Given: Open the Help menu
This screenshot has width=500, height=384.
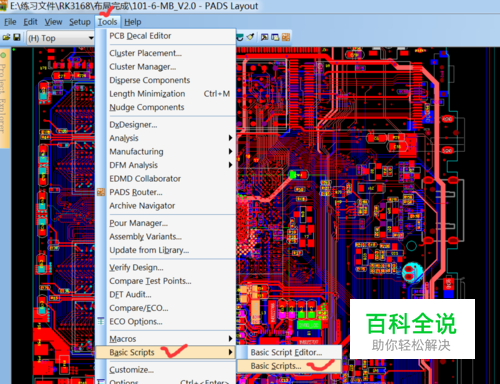Looking at the screenshot, I should [x=133, y=22].
